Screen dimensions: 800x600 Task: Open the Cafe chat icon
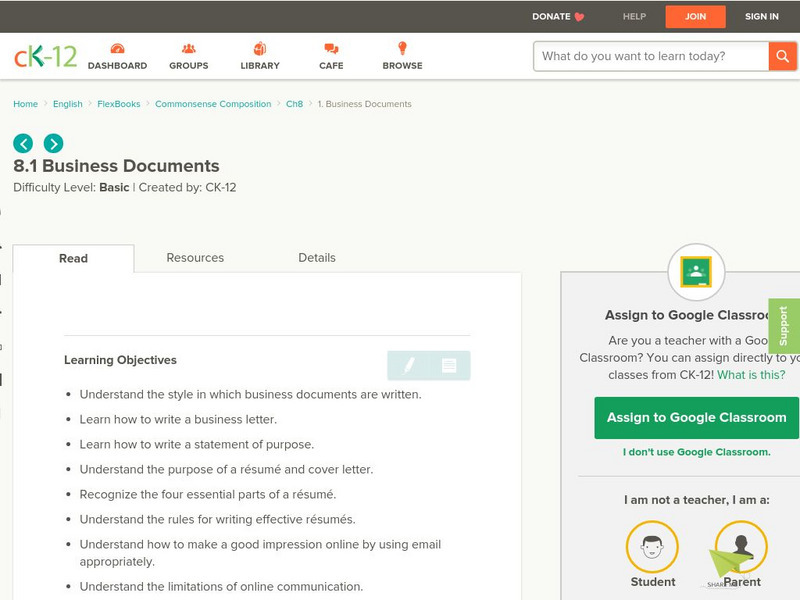click(x=331, y=49)
